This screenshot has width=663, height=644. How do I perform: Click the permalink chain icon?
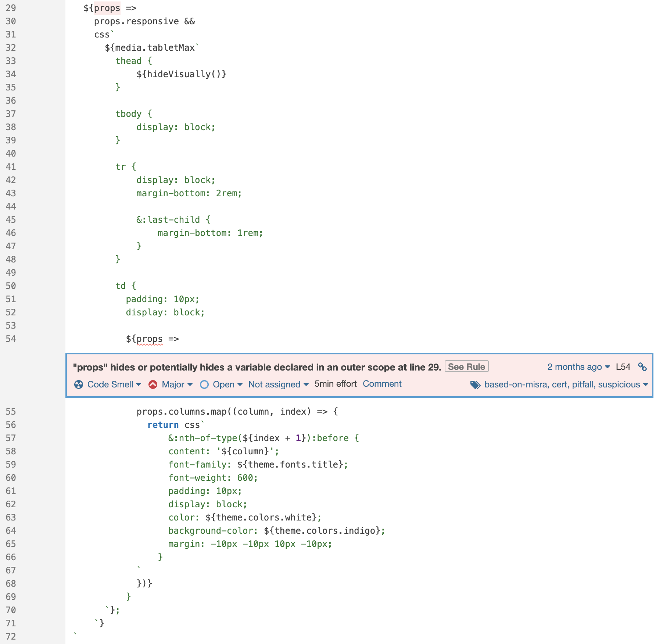[x=643, y=367]
